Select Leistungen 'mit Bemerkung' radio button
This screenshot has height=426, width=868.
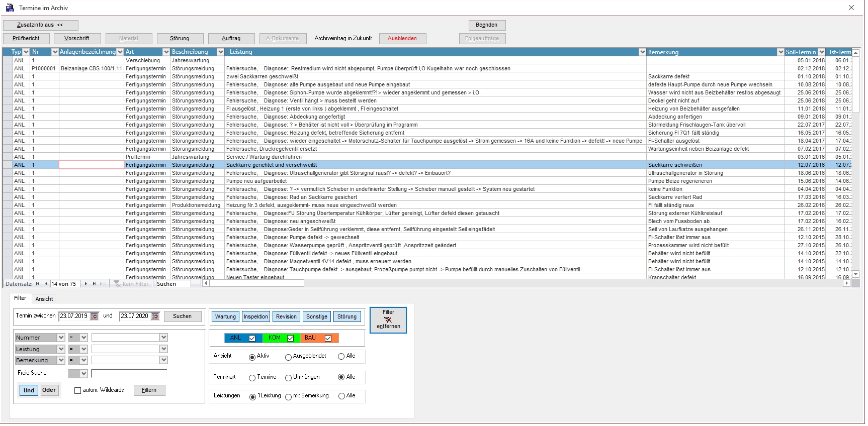click(288, 397)
